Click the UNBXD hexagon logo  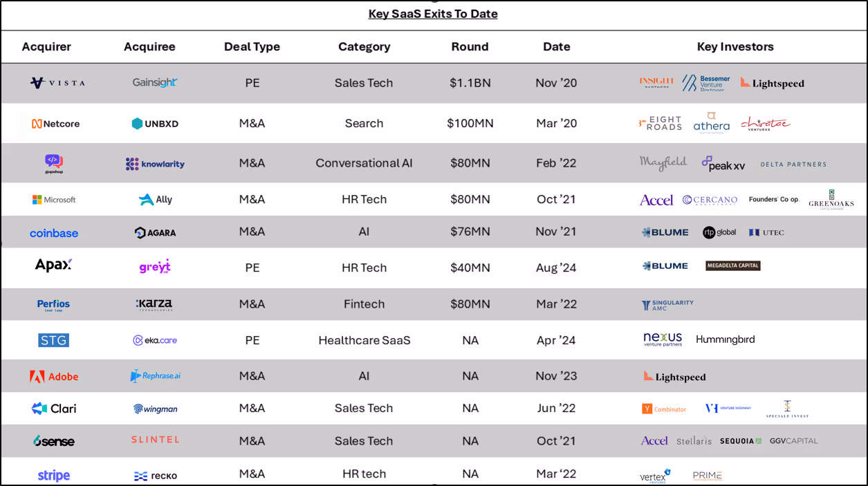click(x=155, y=124)
